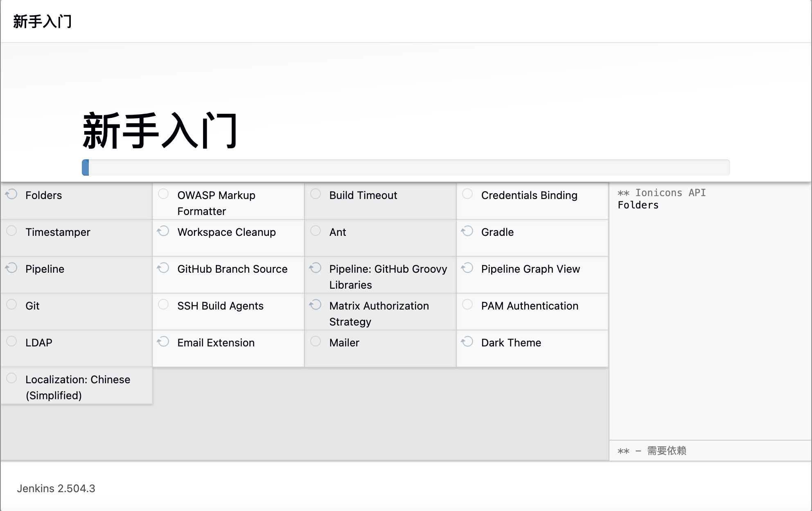Click the pending circle beside Ant
The image size is (812, 511).
[x=316, y=231]
